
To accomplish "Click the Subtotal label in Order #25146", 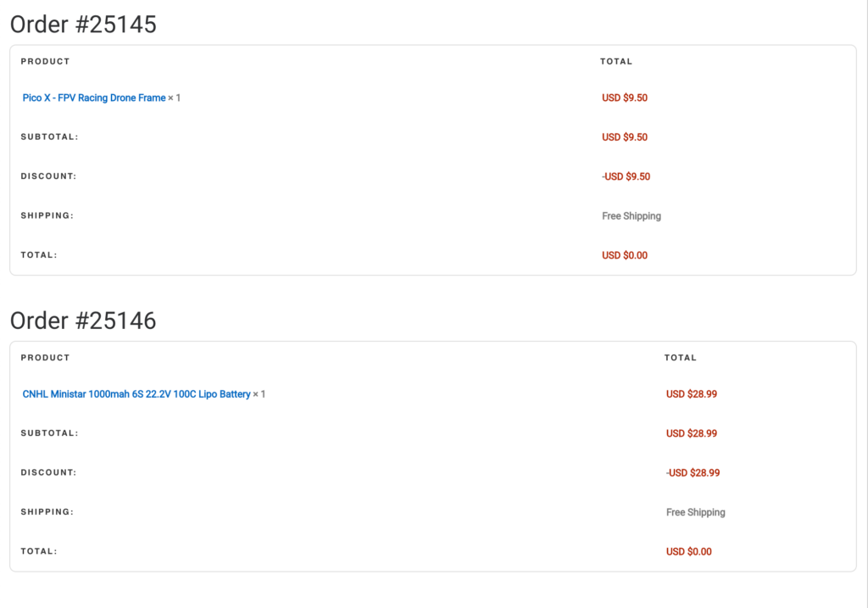I will click(x=49, y=433).
